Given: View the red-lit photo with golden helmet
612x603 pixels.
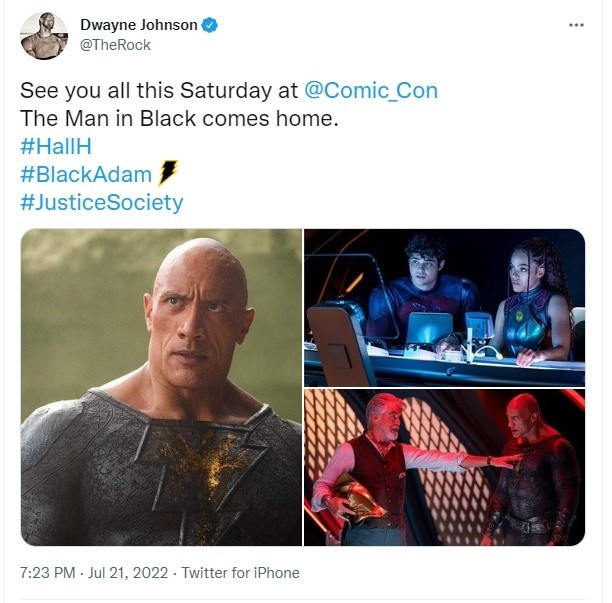Looking at the screenshot, I should pos(445,468).
